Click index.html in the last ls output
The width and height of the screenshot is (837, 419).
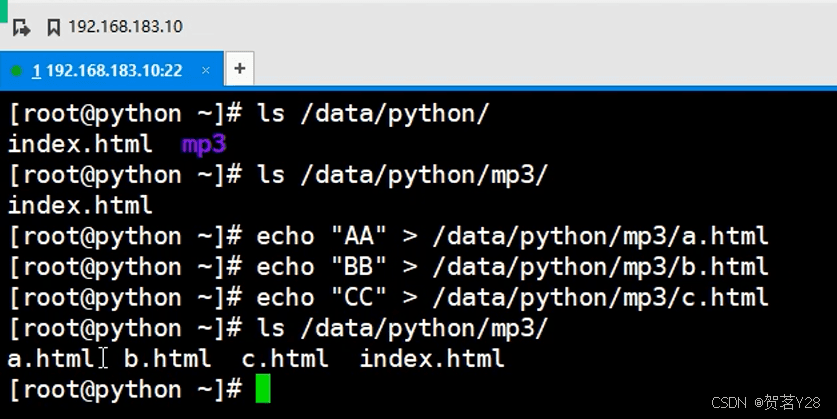(x=432, y=358)
